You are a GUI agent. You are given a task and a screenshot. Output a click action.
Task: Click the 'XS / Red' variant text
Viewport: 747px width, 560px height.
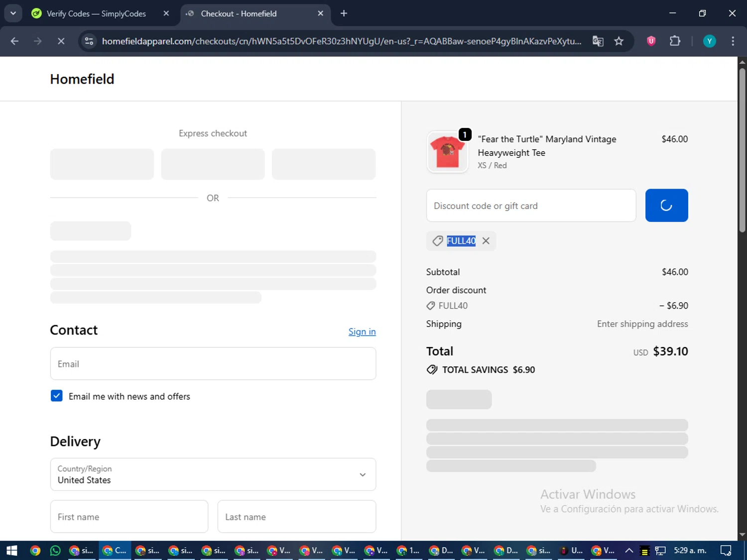coord(492,166)
